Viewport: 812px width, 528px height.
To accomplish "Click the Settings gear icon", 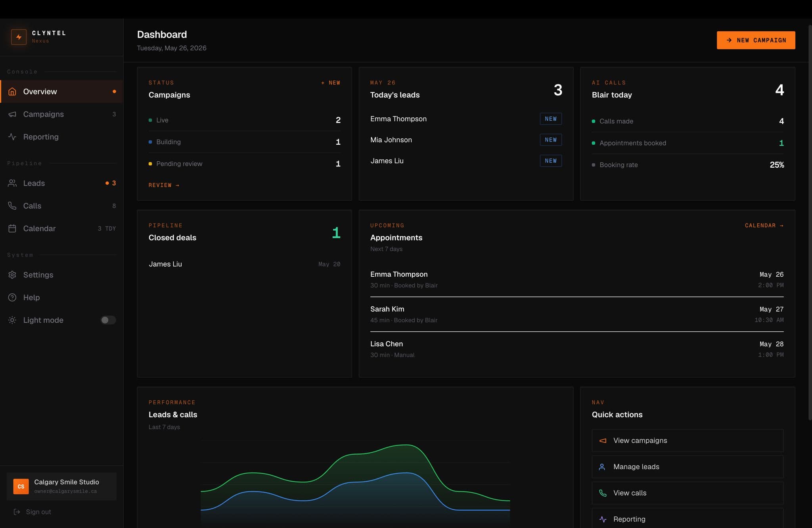I will (x=12, y=275).
